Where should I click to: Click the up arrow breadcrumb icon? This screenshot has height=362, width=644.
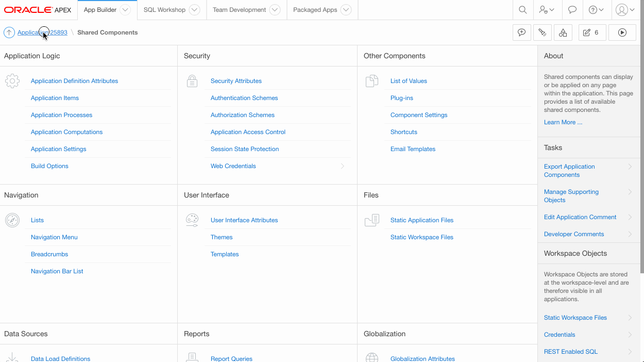(x=9, y=32)
